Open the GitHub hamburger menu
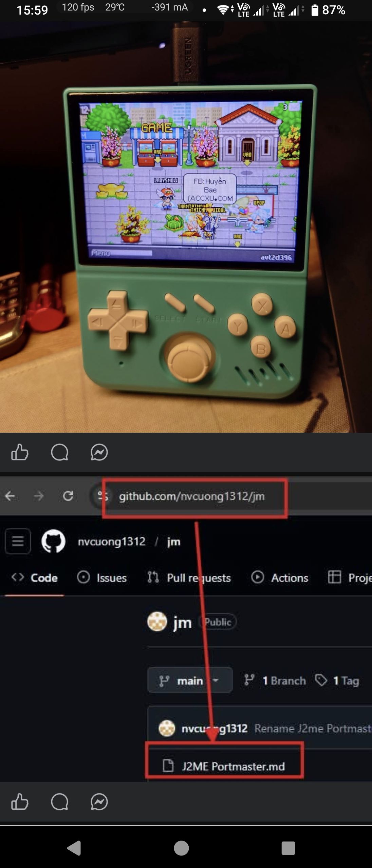 [18, 541]
